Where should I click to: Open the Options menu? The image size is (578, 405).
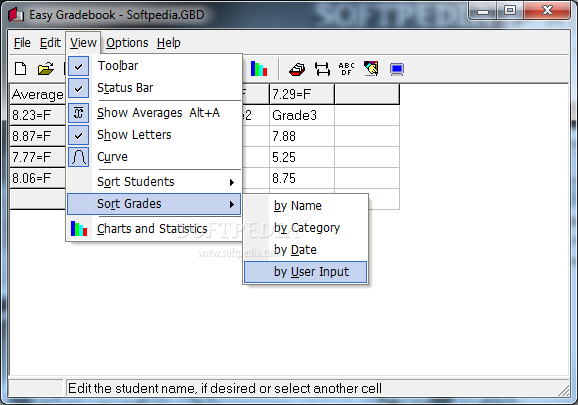pyautogui.click(x=127, y=43)
